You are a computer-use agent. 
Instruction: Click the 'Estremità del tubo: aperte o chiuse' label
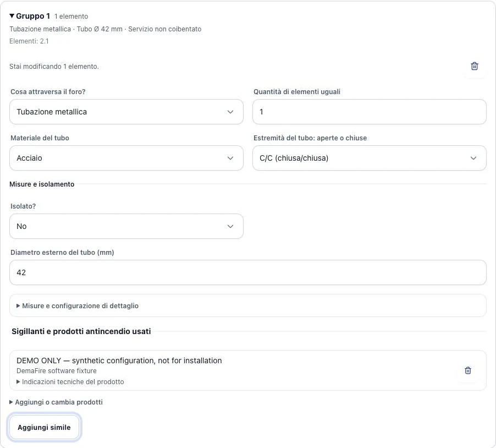click(310, 138)
